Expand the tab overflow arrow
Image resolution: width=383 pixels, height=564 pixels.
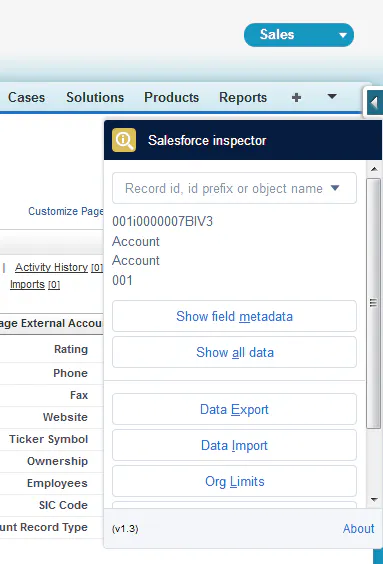tap(332, 96)
